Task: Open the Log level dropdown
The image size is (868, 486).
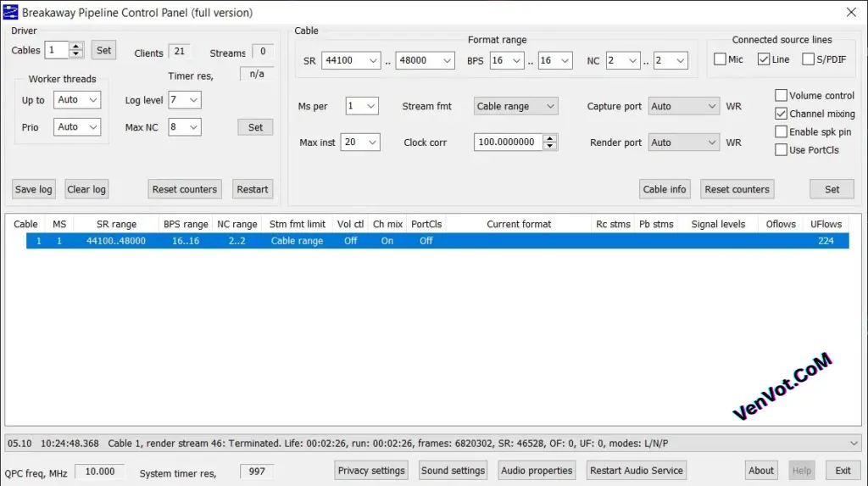Action: click(184, 100)
